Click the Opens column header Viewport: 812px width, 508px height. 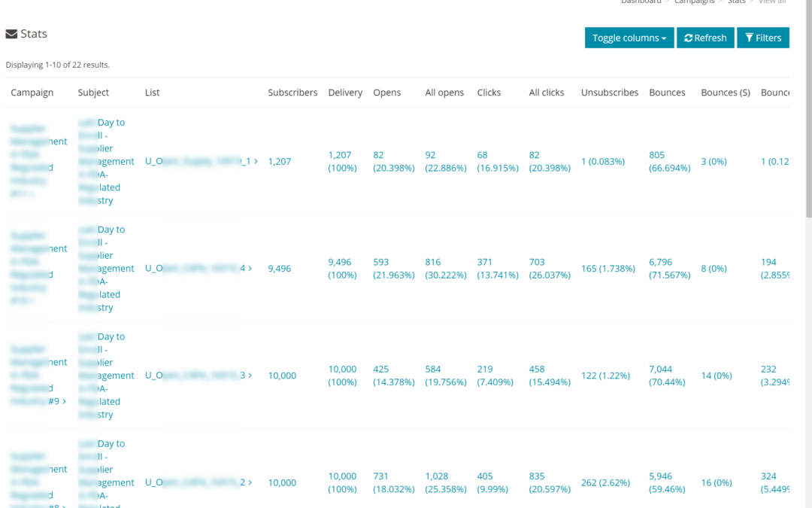(387, 93)
